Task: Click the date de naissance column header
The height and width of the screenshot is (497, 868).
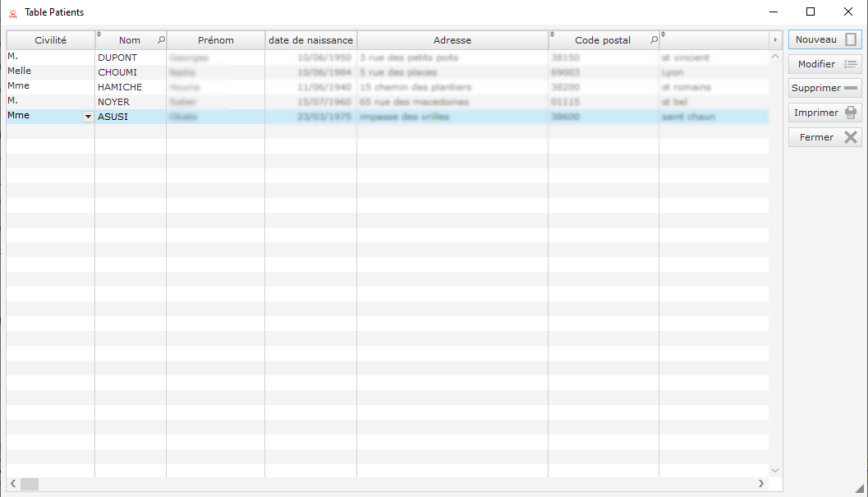Action: [x=310, y=40]
